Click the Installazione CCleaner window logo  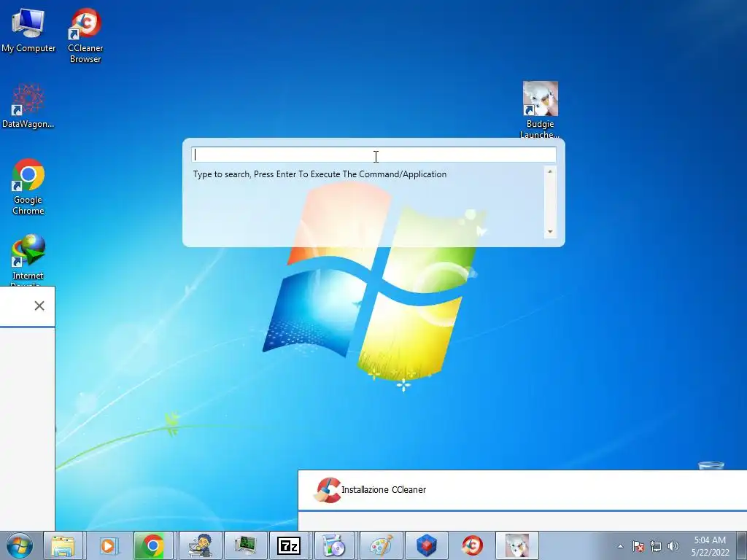pyautogui.click(x=328, y=490)
